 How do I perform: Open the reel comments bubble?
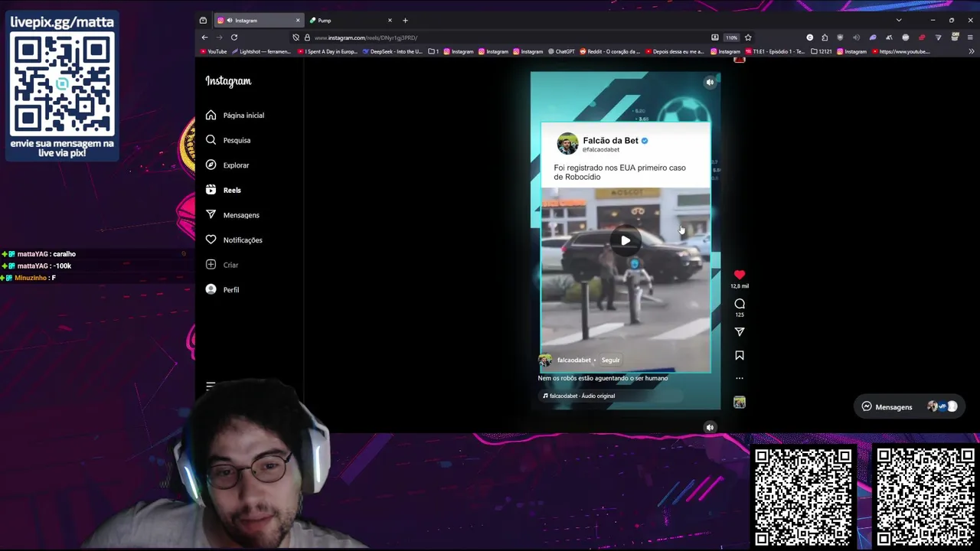pyautogui.click(x=740, y=304)
